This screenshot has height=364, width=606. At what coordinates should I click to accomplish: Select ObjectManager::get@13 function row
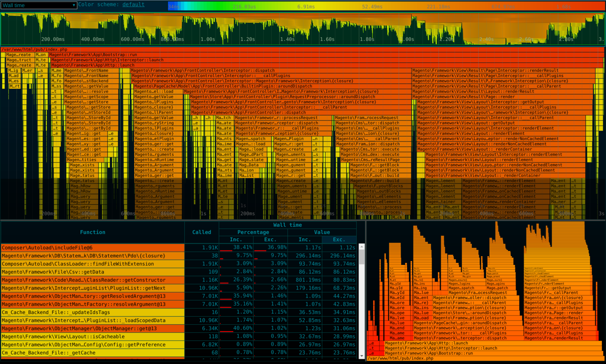point(93,328)
